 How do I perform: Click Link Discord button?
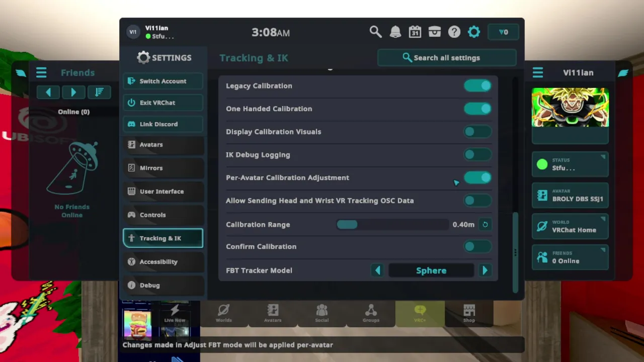pos(163,124)
